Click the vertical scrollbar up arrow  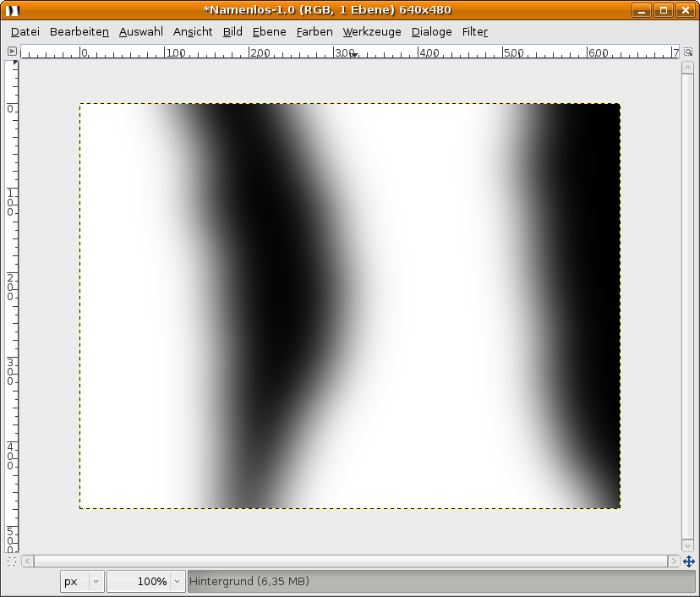tap(687, 68)
